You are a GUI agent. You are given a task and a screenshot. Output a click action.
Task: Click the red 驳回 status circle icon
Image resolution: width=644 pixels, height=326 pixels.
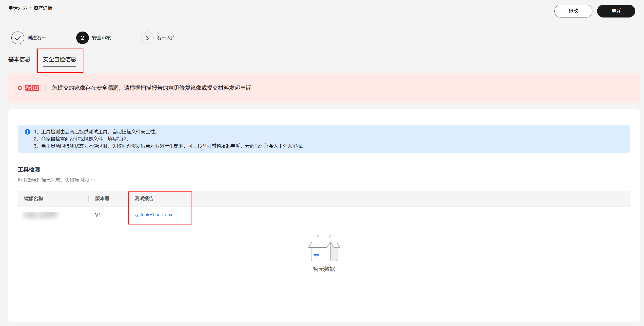[x=20, y=88]
